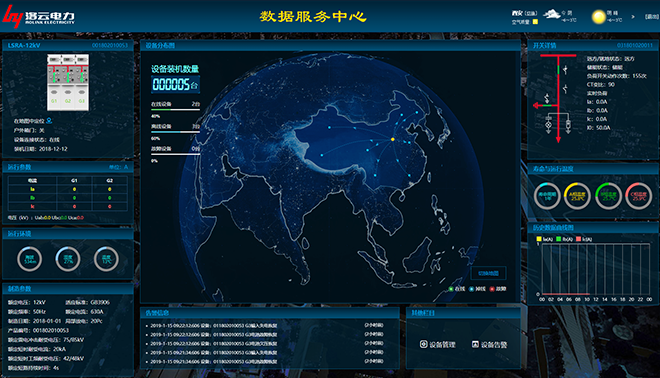Screen dimensions: 660x378
Task: Toggle the yellow Ia(A) chart legend
Action: (544, 239)
